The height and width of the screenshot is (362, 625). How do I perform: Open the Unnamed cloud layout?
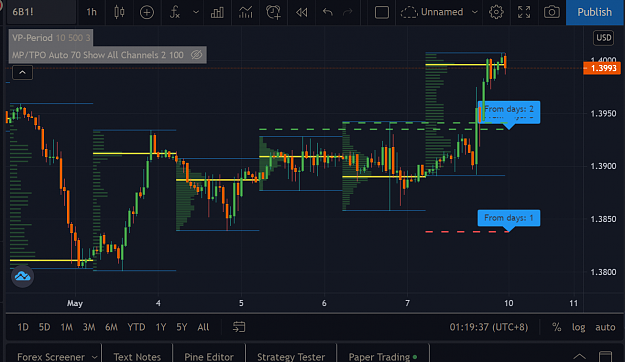click(432, 12)
